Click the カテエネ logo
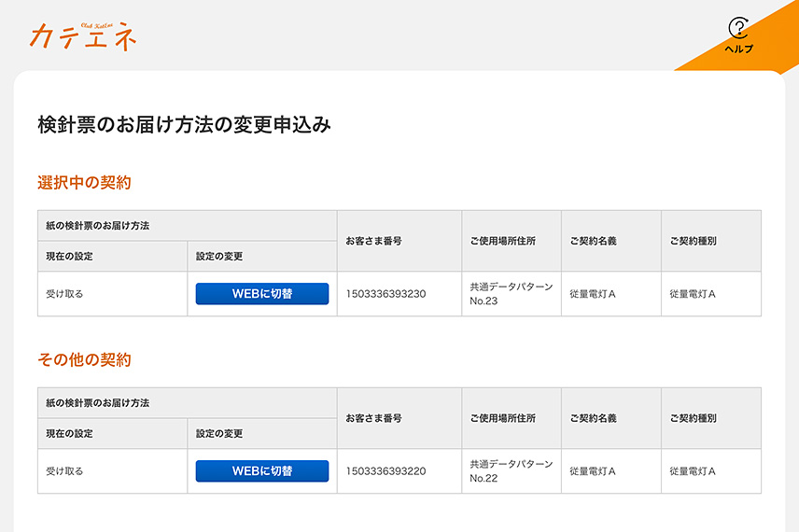The width and height of the screenshot is (799, 532). (83, 35)
